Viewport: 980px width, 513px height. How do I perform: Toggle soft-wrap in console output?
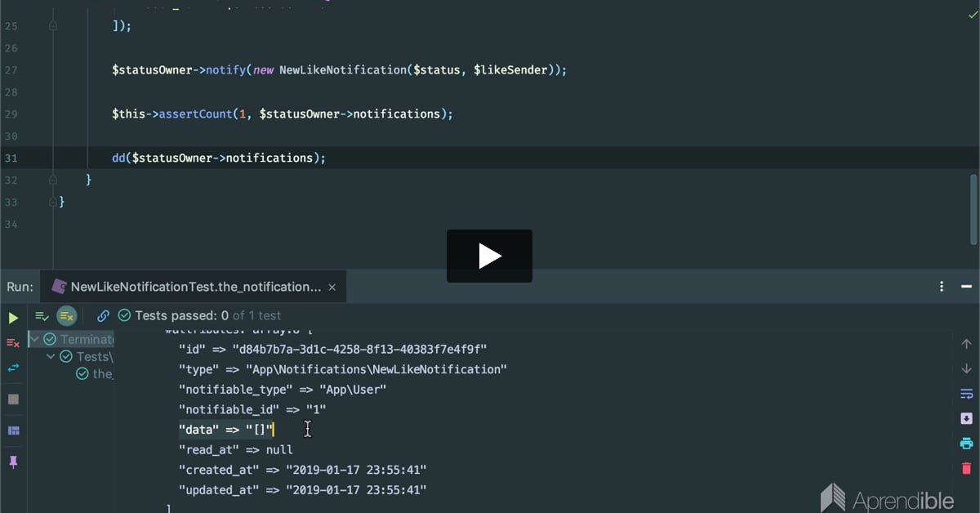click(x=966, y=394)
